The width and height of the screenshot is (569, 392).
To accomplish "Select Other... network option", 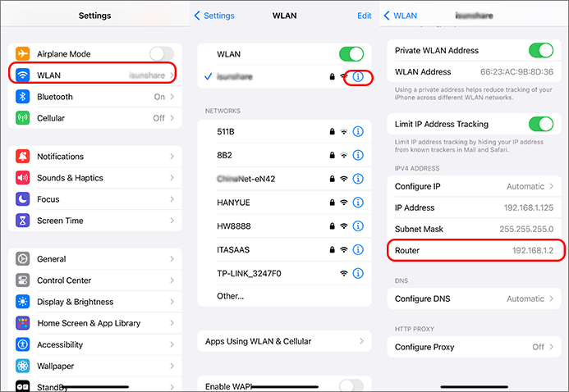I will click(284, 296).
